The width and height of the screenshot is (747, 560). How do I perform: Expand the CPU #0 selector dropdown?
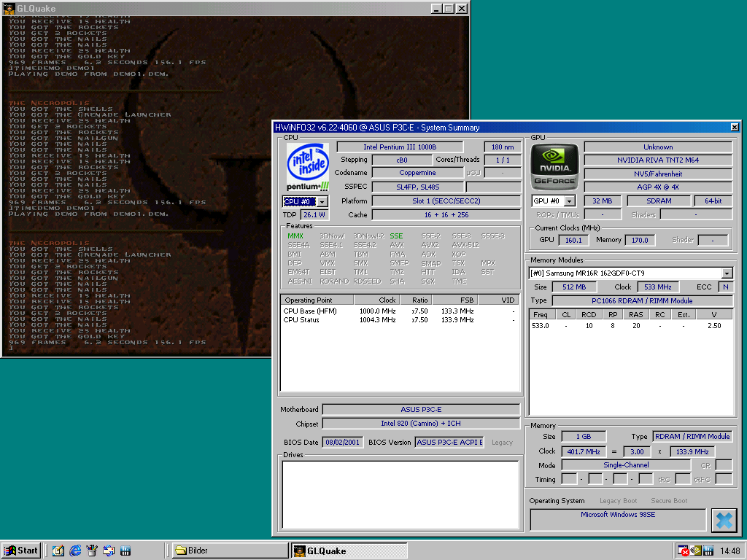[x=322, y=202]
